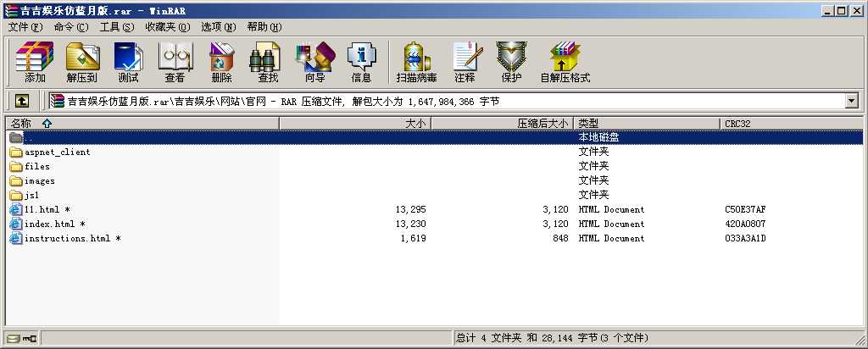This screenshot has width=868, height=349.
Task: Close the WinRAR window
Action: click(857, 10)
